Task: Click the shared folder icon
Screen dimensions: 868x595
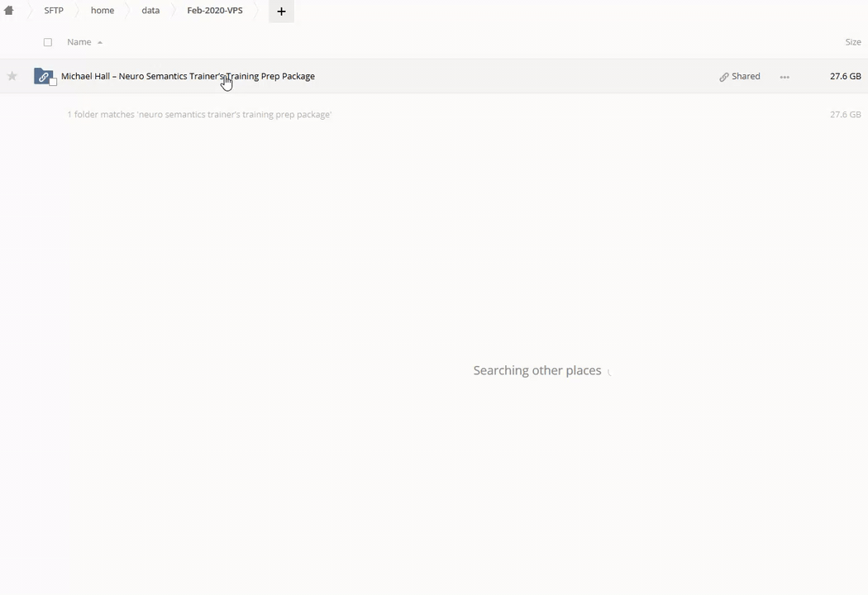Action: [x=43, y=76]
